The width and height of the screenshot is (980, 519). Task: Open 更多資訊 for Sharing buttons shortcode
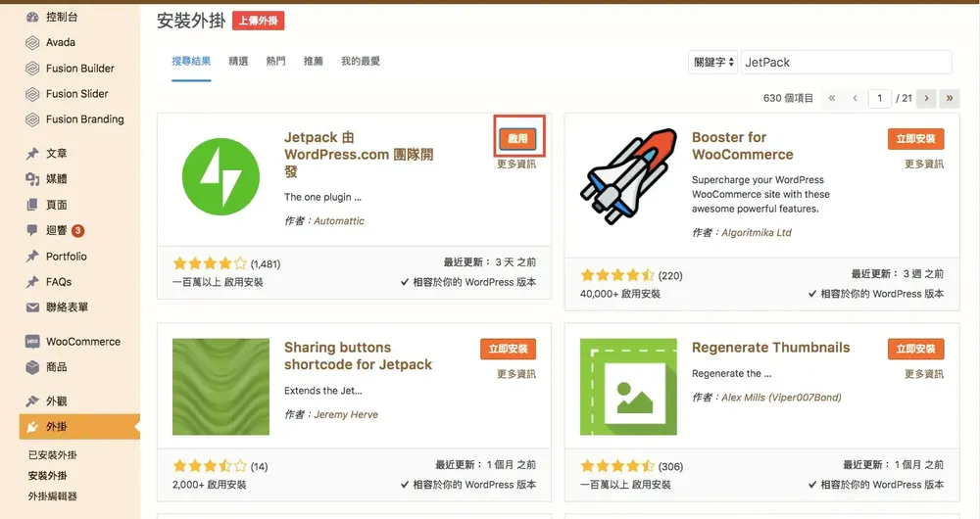pos(516,374)
